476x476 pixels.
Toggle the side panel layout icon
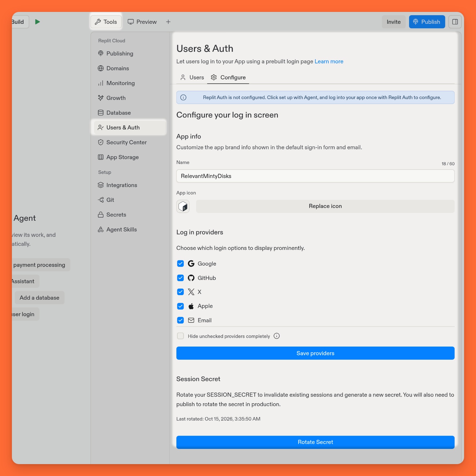[455, 22]
